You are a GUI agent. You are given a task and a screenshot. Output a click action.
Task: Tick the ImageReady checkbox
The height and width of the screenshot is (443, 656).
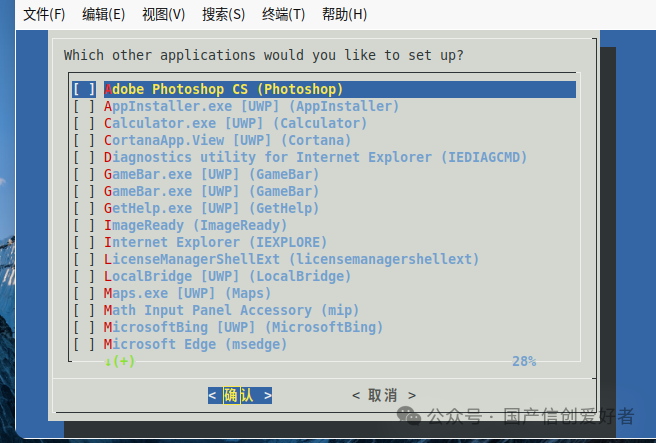[84, 225]
